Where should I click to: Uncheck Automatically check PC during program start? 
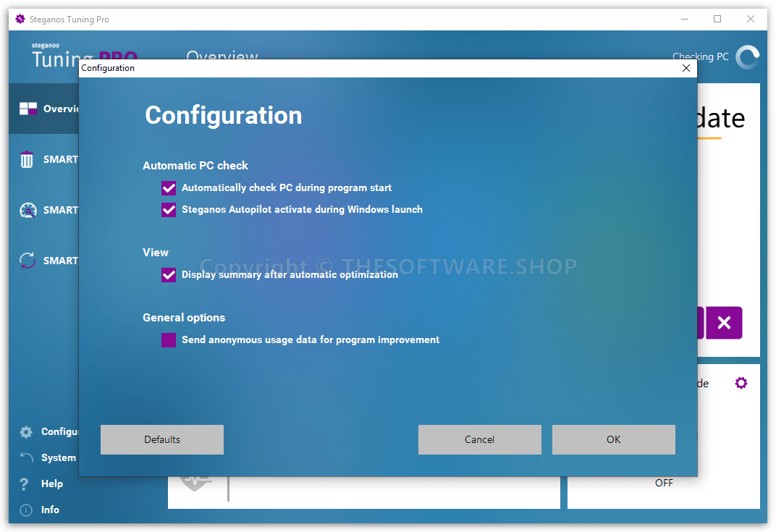(169, 188)
